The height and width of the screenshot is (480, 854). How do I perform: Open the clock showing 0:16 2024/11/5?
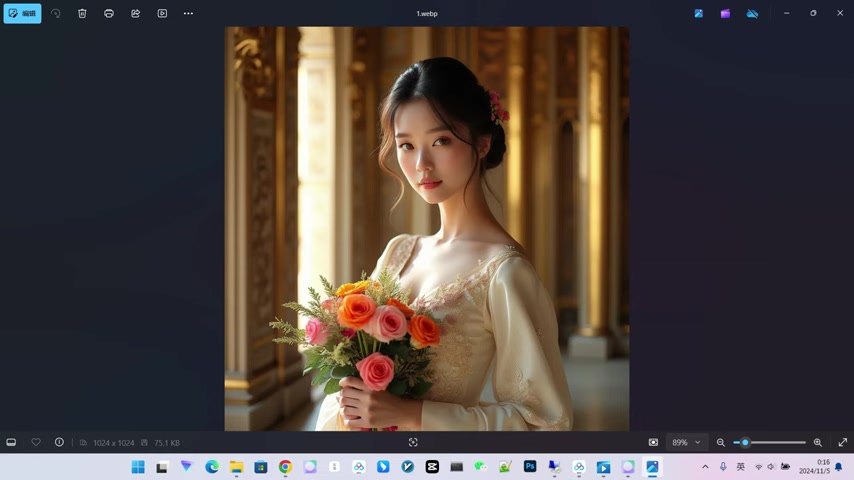coord(814,467)
